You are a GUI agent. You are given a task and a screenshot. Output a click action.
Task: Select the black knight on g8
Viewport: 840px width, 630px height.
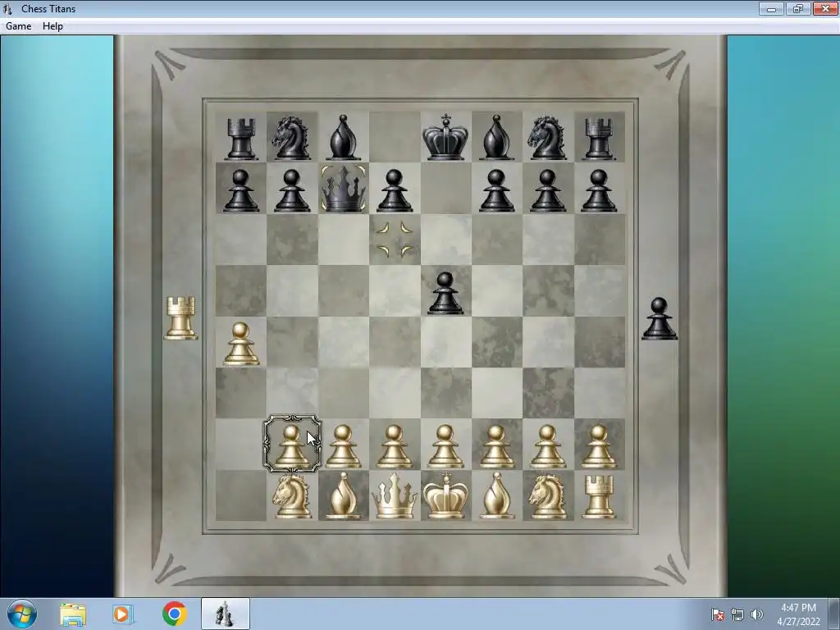[x=547, y=138]
